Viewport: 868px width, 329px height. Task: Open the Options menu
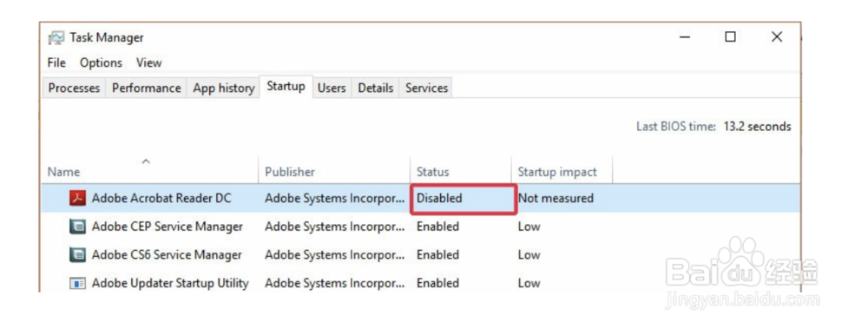click(101, 63)
